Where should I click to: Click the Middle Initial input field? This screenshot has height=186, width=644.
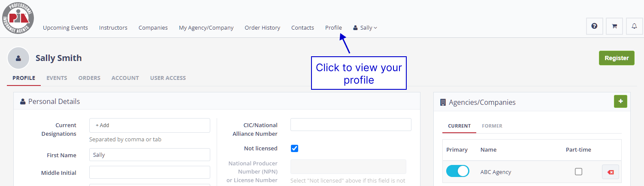click(149, 172)
